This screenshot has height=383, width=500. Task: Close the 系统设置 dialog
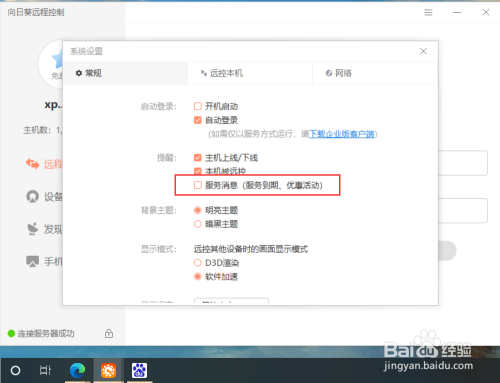click(423, 51)
